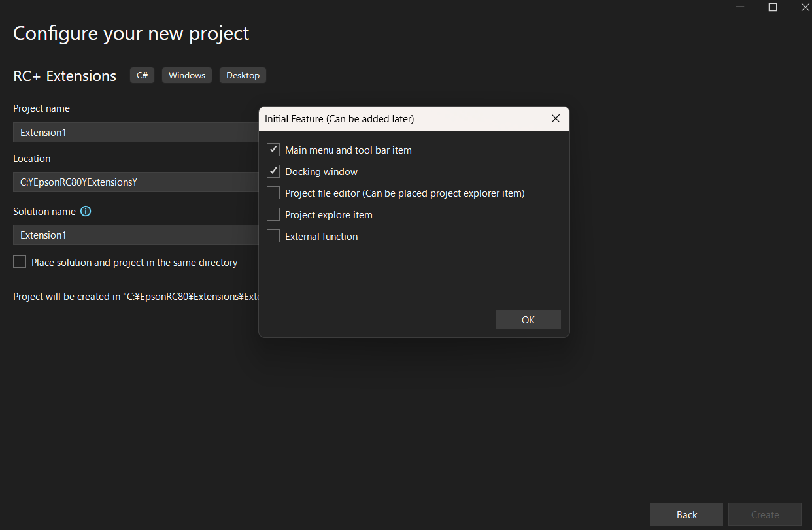Check the Project explore item box
This screenshot has height=530, width=812.
coord(273,215)
